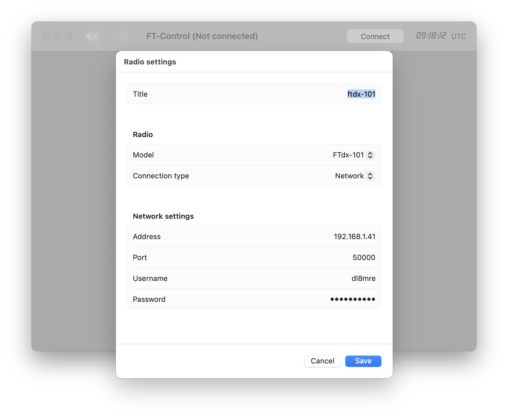
Task: Click the Connection type row label
Action: [x=161, y=176]
